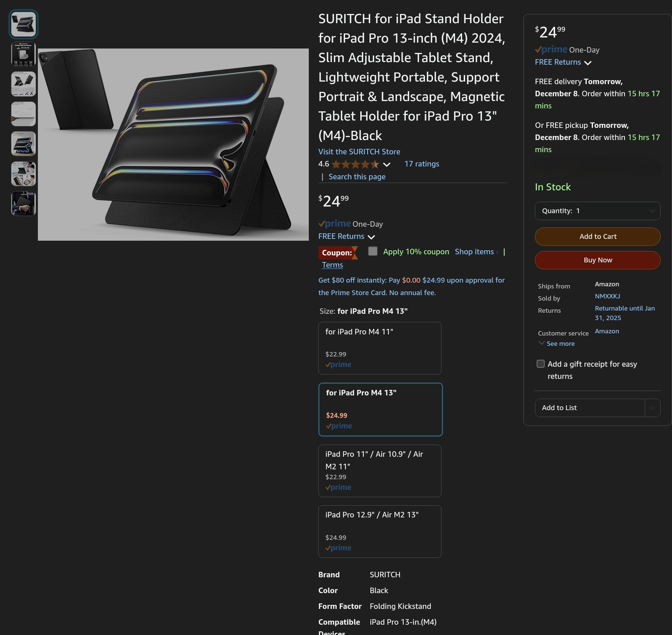Tick the Apply 10% coupon checkbox
672x635 pixels.
pyautogui.click(x=373, y=251)
